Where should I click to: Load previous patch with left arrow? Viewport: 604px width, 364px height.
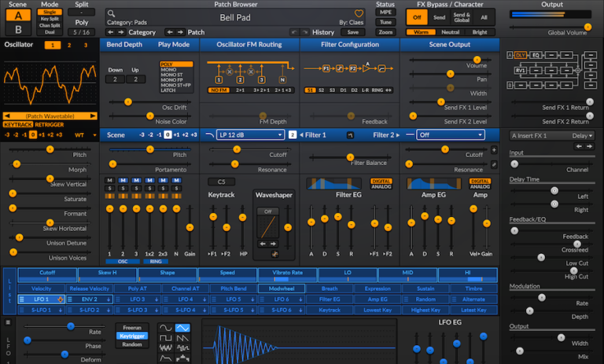tap(170, 32)
